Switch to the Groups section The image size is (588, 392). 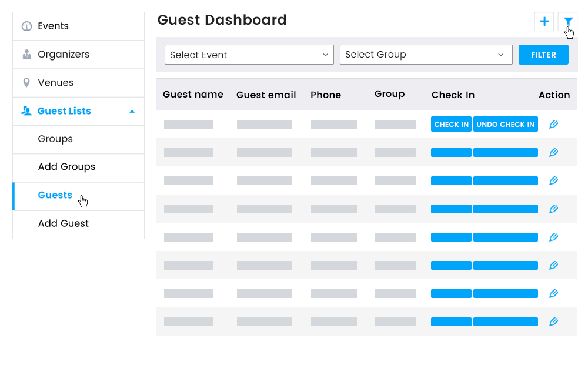coord(55,139)
